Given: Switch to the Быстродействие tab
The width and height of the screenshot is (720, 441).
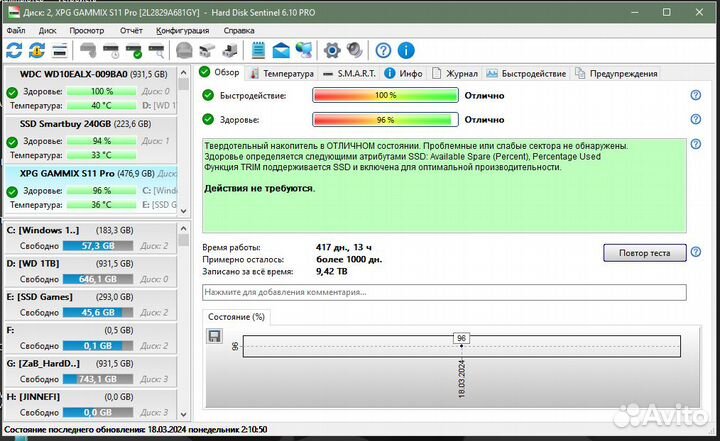Looking at the screenshot, I should coord(526,74).
